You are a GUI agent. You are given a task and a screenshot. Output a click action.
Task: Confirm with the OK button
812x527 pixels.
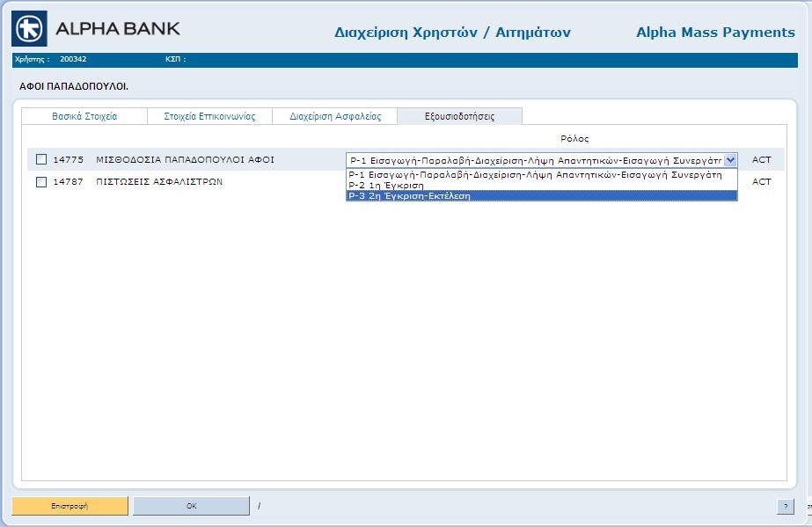click(191, 506)
